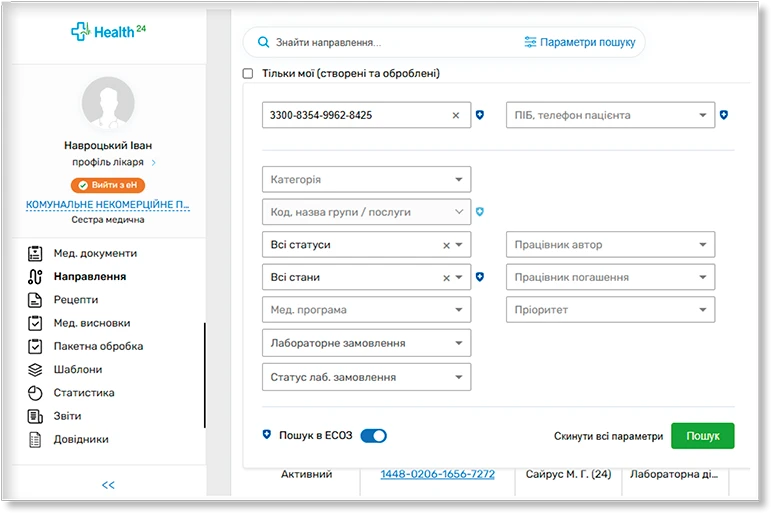Screen dimensions: 773x515
Task: Click the Шаблони layers icon
Action: tap(35, 370)
